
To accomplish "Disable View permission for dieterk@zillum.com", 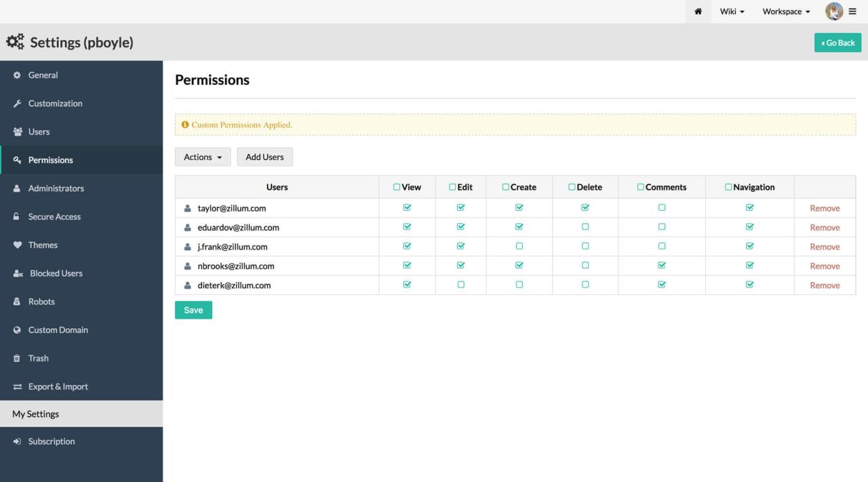I will [407, 285].
